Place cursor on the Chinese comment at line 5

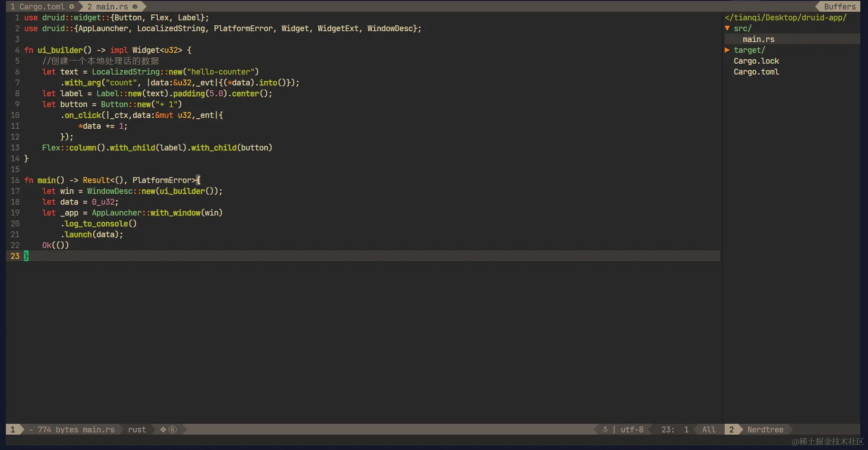point(100,61)
